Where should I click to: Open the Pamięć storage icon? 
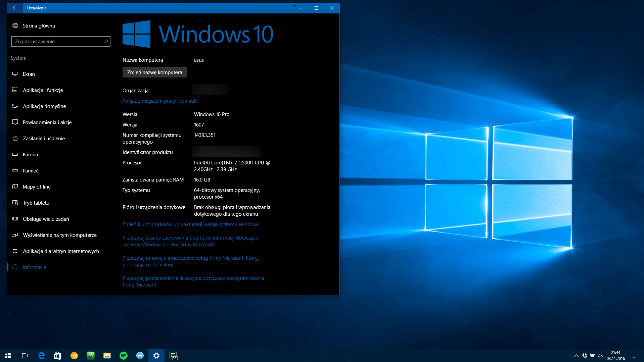pos(15,170)
